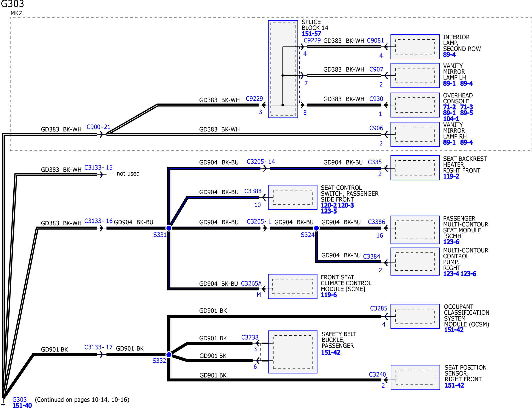Click the Safety Belt Buckle Passenger component box
532x408 pixels.
click(293, 352)
